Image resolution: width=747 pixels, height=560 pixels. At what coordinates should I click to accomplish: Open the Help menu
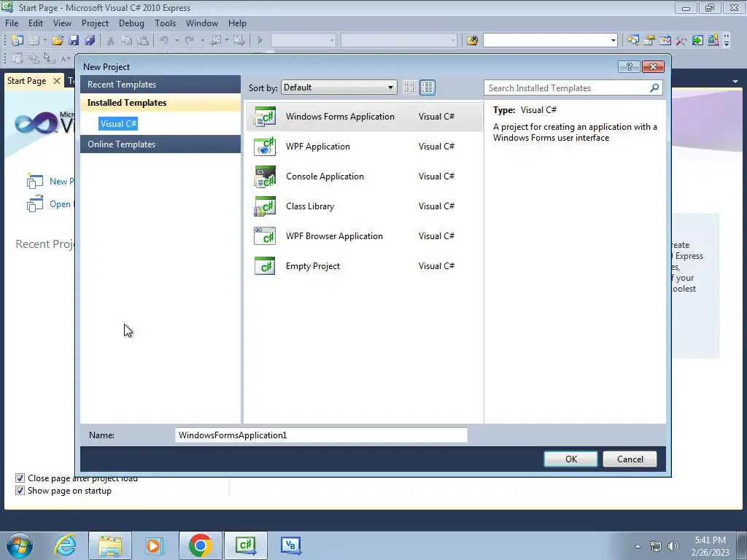coord(237,23)
